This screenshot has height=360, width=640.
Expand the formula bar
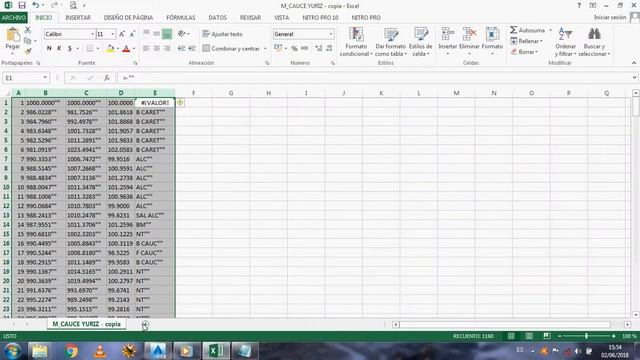634,78
